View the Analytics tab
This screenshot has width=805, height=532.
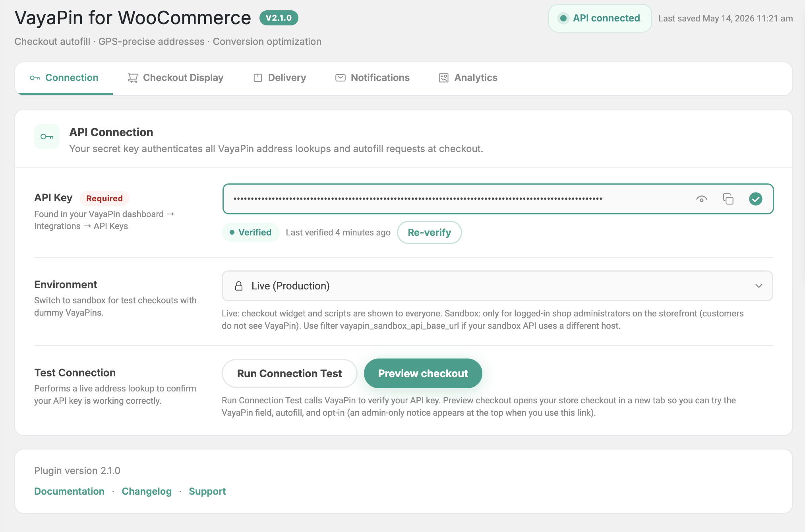468,78
